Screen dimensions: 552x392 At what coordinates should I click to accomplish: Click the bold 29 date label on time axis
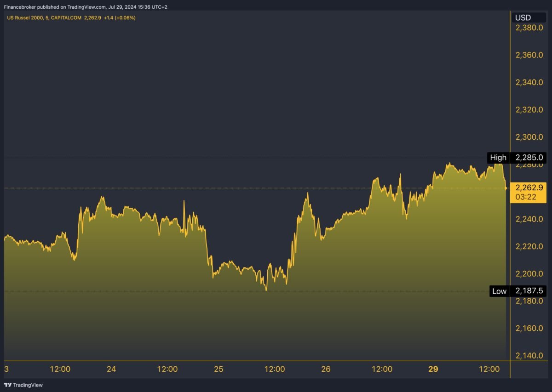click(x=433, y=369)
